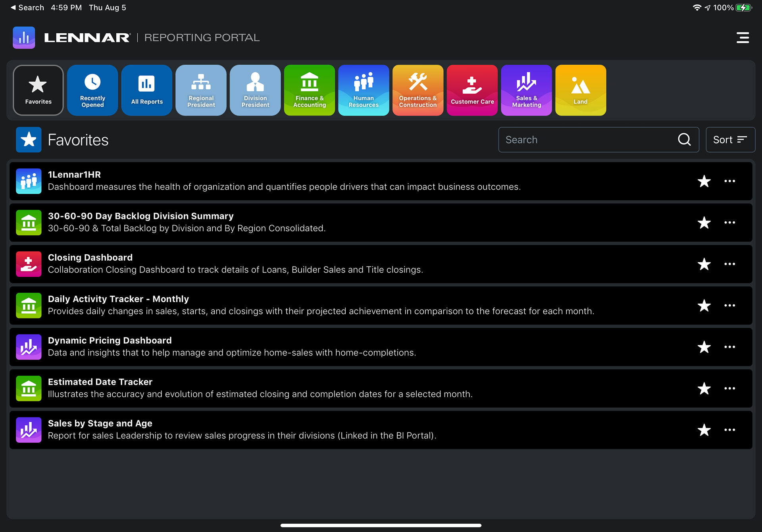Screen dimensions: 762x532
Task: Open the Sort options
Action: tap(730, 140)
